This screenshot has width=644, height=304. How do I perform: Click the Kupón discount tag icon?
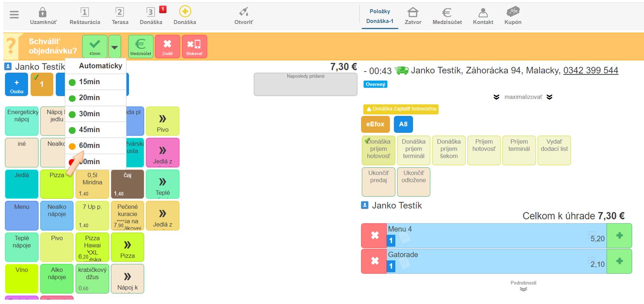pyautogui.click(x=512, y=12)
